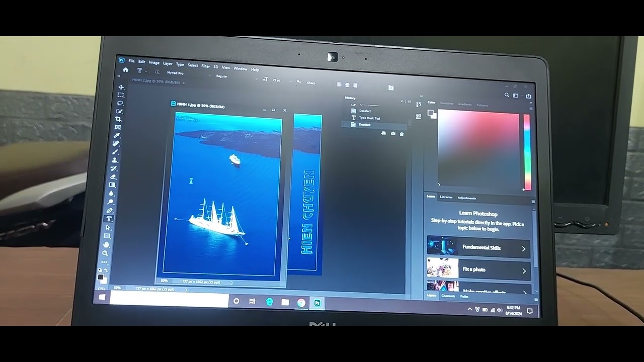The image size is (644, 362).
Task: Open the Filter menu
Action: tap(206, 66)
